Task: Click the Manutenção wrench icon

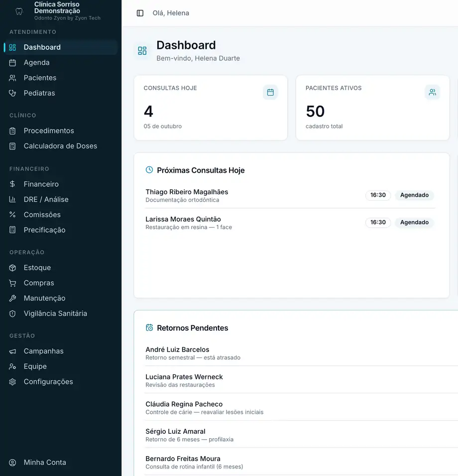Action: click(12, 298)
